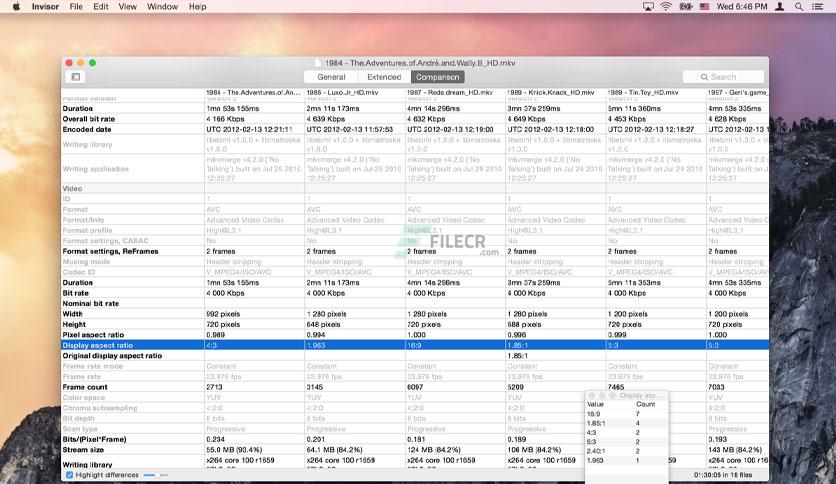This screenshot has height=484, width=836.
Task: Select the Frame count row label
Action: click(85, 387)
